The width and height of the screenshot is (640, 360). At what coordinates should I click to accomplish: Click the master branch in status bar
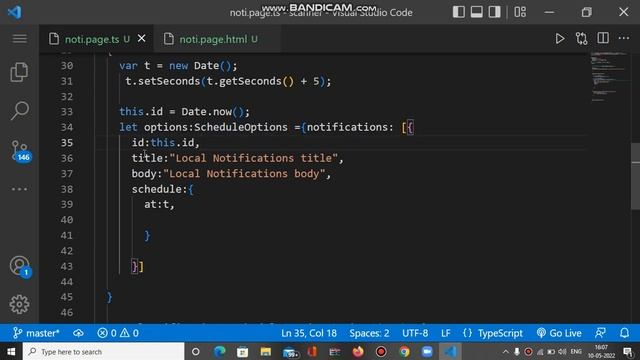pos(36,333)
